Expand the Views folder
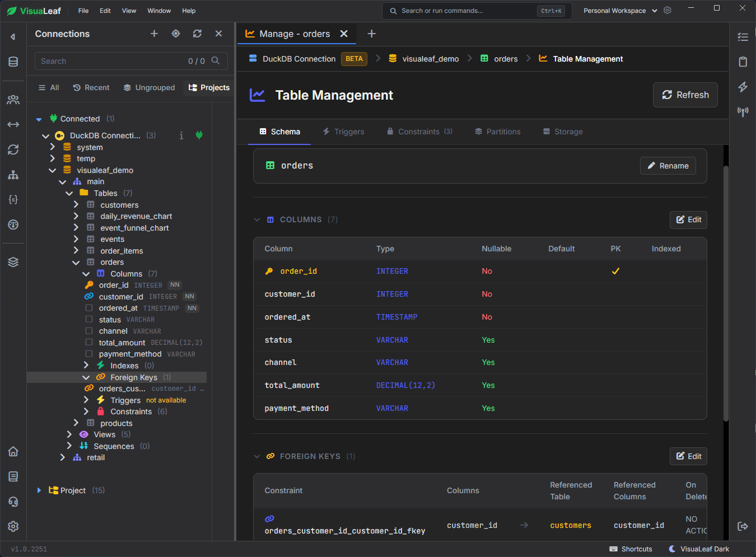Image resolution: width=756 pixels, height=557 pixels. tap(69, 434)
